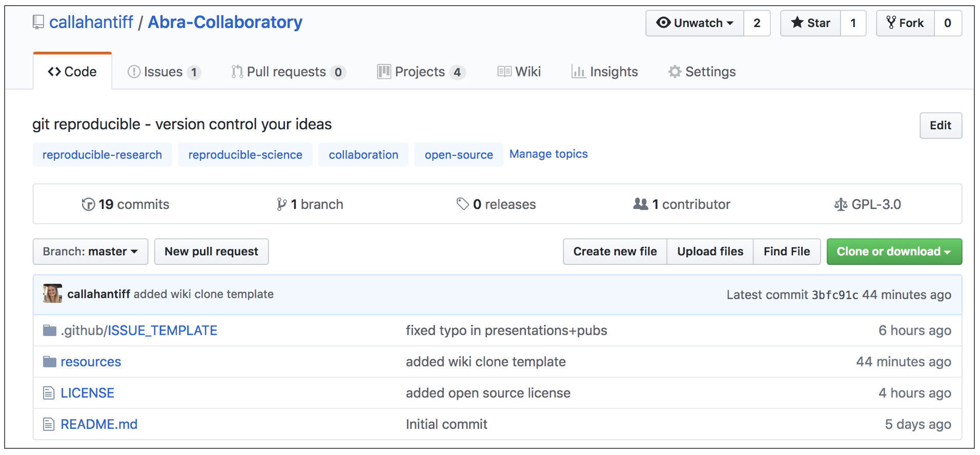Click the README.md file icon

[x=49, y=424]
